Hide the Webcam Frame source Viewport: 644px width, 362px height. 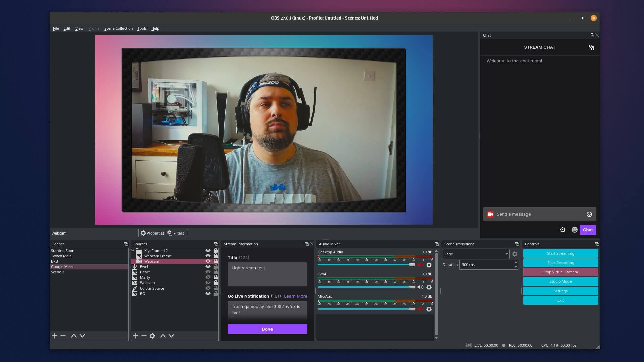[208, 256]
